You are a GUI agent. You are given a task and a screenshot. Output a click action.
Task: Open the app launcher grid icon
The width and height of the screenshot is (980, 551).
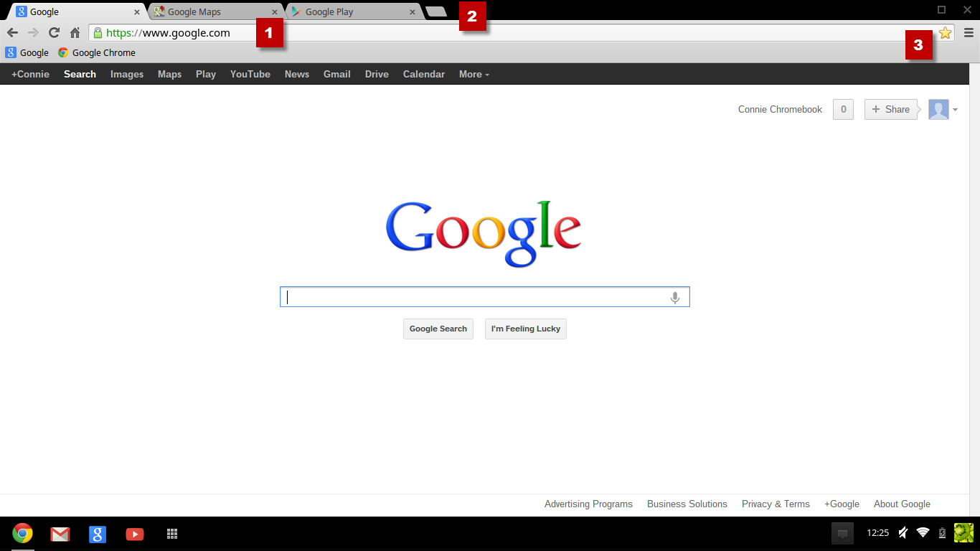[172, 534]
